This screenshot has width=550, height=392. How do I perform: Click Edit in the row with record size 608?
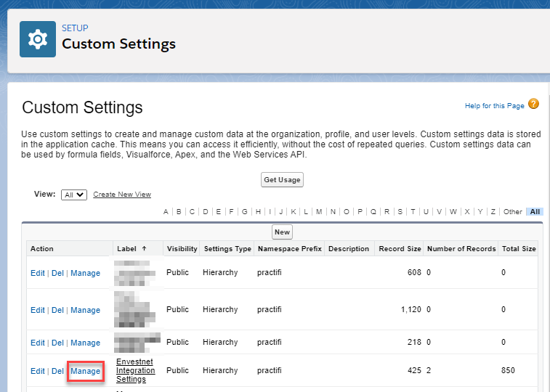pyautogui.click(x=38, y=273)
